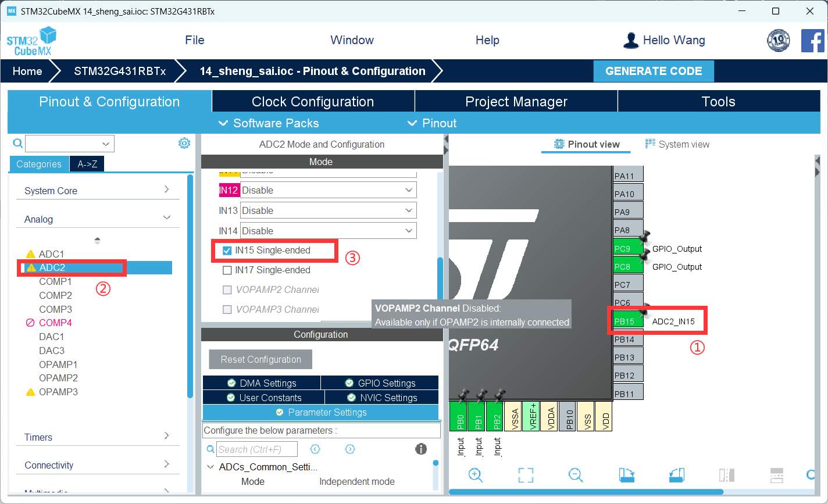Open the IN14 mode dropdown
This screenshot has width=828, height=504.
point(329,231)
